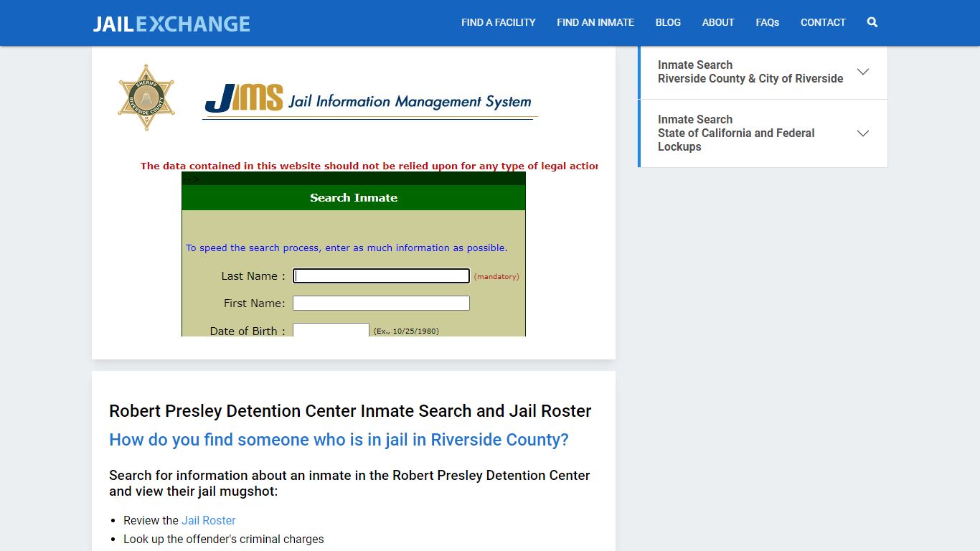980x551 pixels.
Task: Open the Blog page
Action: click(667, 22)
